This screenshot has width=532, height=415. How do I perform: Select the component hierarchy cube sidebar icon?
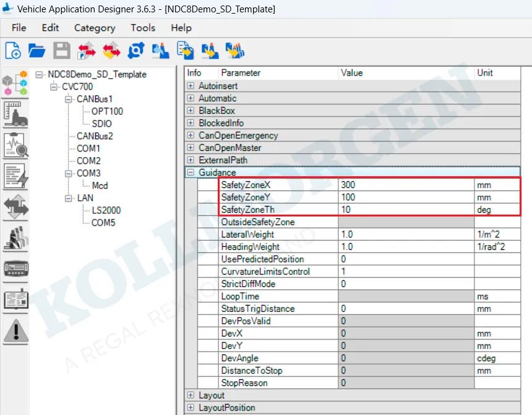[15, 82]
